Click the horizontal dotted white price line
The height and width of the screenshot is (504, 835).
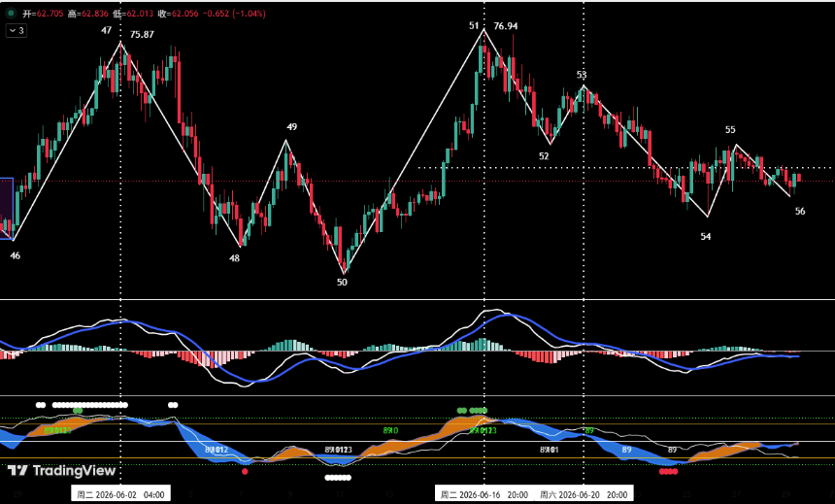625,168
